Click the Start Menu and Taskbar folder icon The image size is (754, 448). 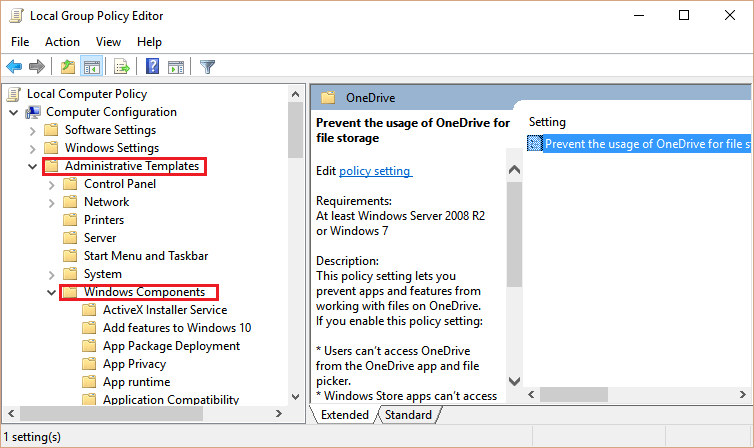tap(70, 256)
